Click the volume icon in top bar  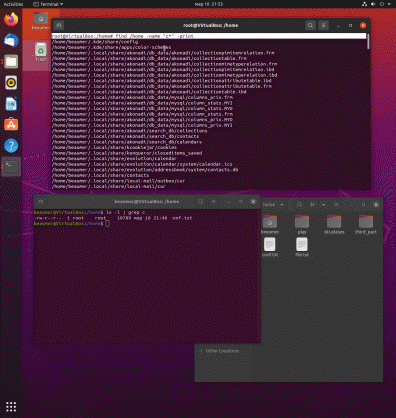[373, 4]
